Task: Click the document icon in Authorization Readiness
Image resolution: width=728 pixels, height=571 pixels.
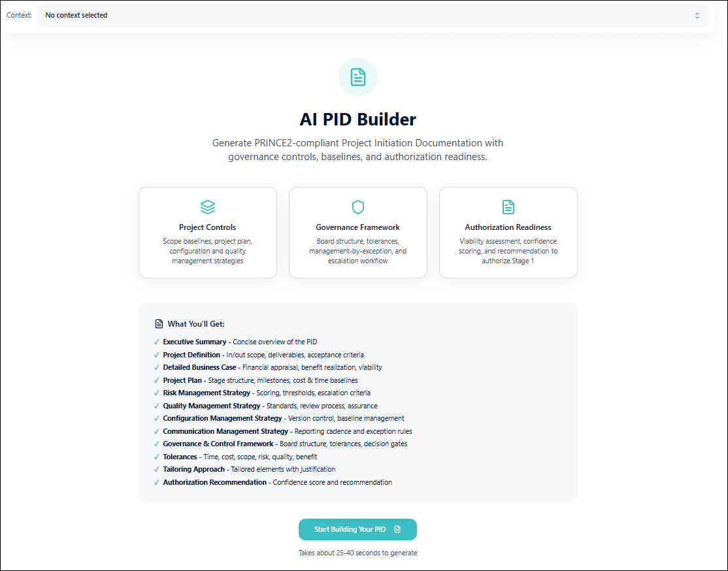Action: coord(508,207)
